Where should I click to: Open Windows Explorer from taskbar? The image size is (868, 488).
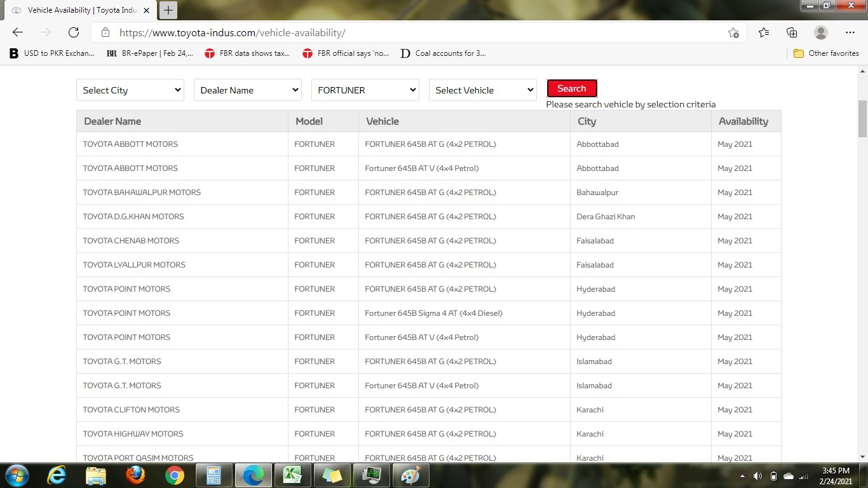(x=96, y=475)
